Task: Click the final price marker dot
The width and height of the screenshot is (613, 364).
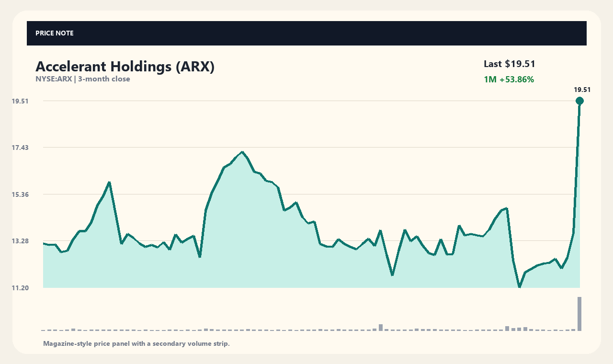Action: click(579, 101)
